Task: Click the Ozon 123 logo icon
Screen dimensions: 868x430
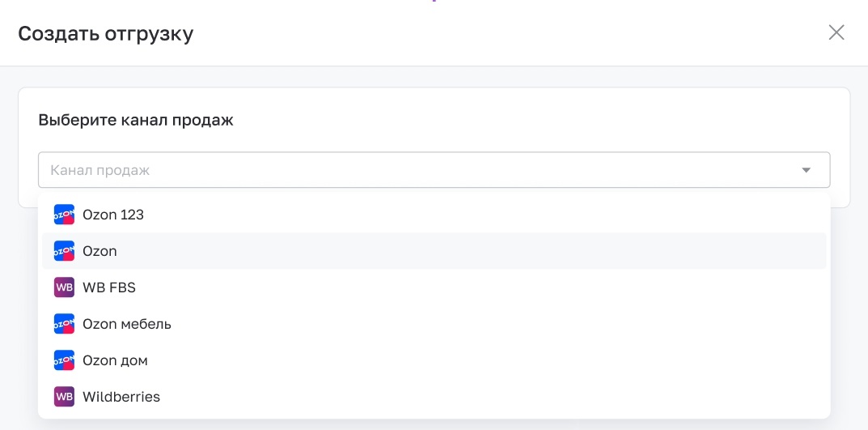Action: [64, 215]
